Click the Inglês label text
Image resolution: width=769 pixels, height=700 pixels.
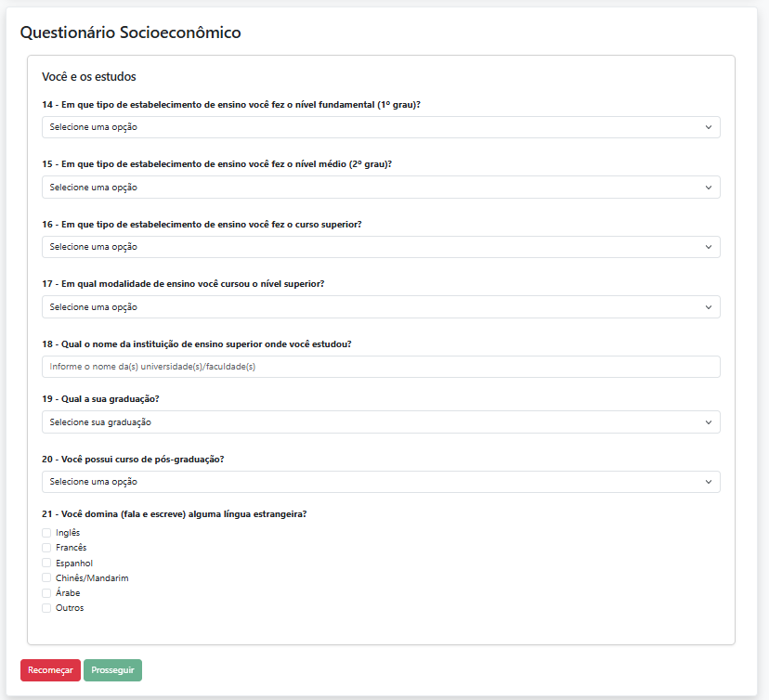pyautogui.click(x=68, y=533)
